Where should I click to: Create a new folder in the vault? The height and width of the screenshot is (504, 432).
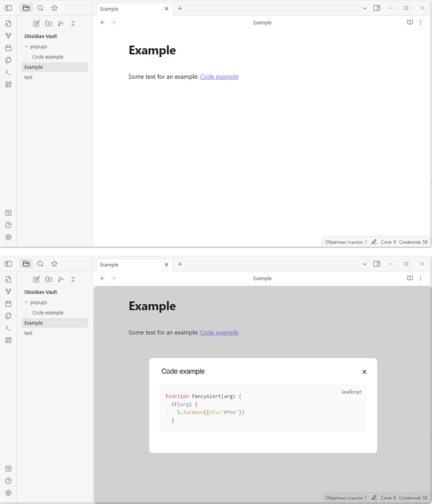[x=48, y=23]
